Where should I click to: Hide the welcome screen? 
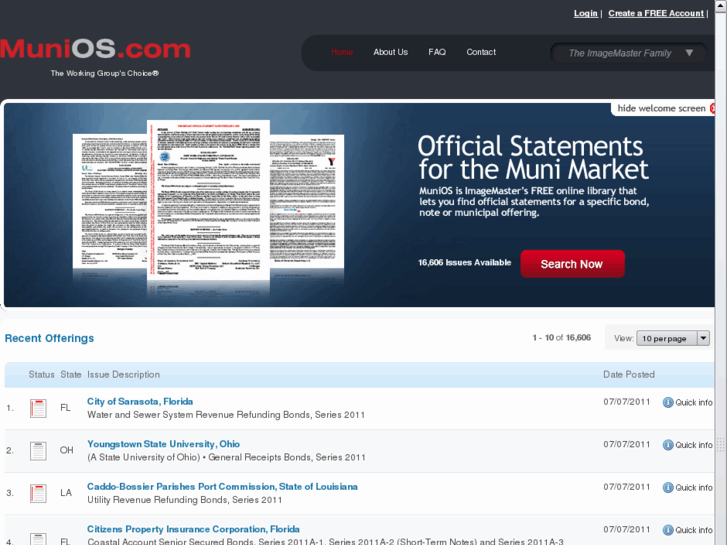(662, 109)
